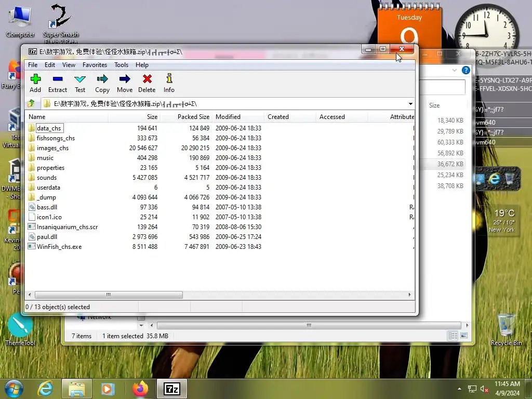The height and width of the screenshot is (399, 532).
Task: Select the music folder row
Action: (220, 158)
